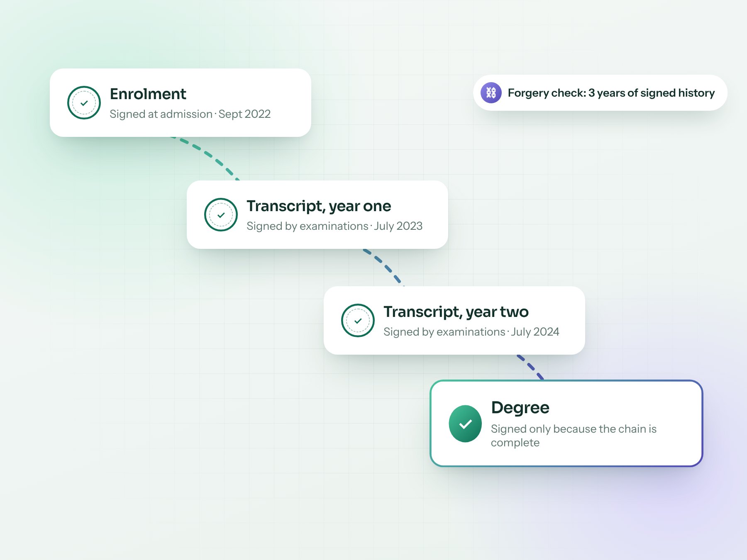Viewport: 747px width, 560px height.
Task: Click dashed connector leading into Degree card
Action: click(x=531, y=367)
